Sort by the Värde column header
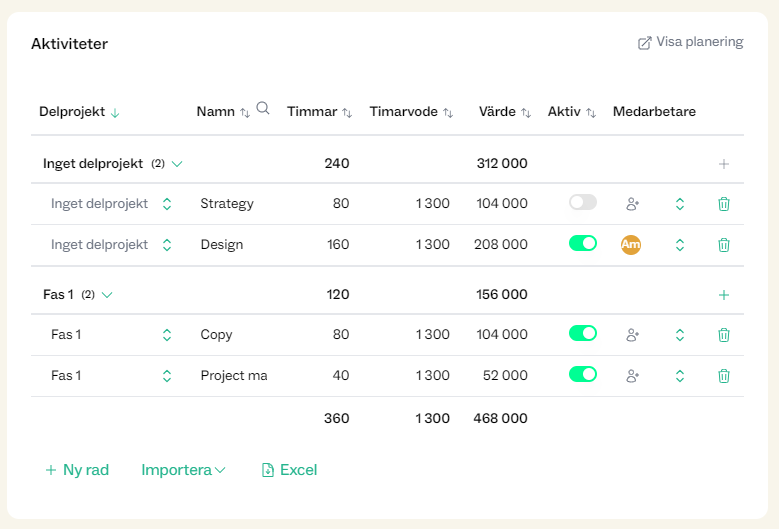 tap(504, 112)
